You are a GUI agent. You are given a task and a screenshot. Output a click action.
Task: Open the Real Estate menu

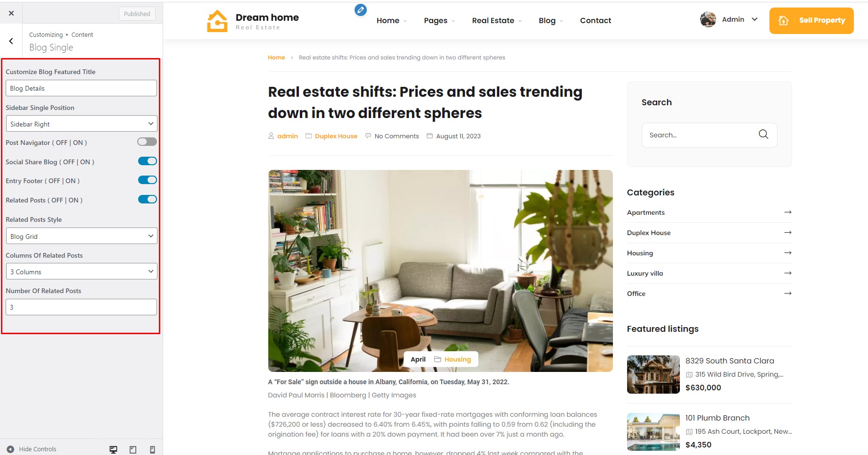coord(496,20)
